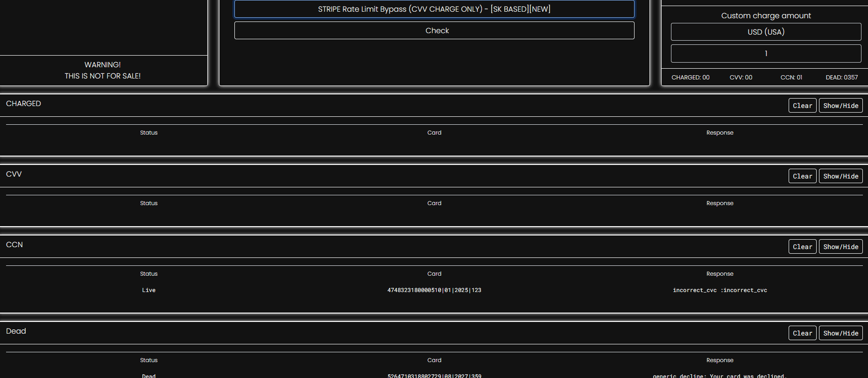Click the Status column header in CCN table
This screenshot has height=378, width=868.
[x=149, y=274]
